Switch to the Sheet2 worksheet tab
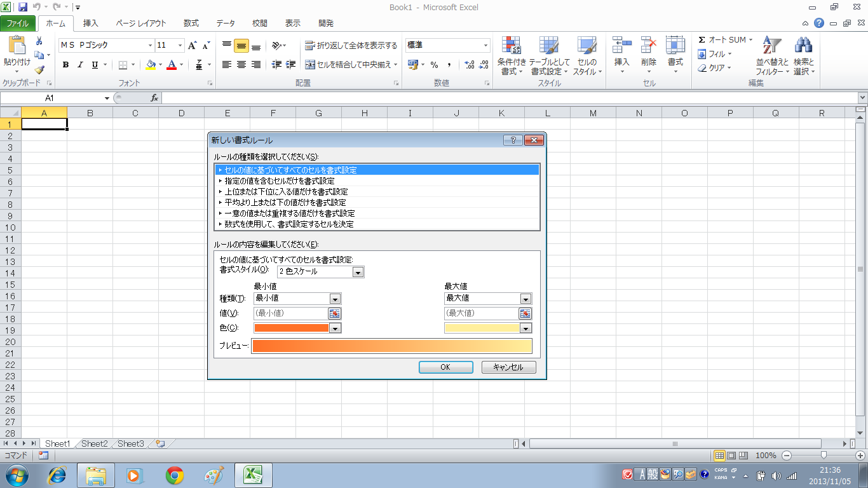 (x=94, y=444)
